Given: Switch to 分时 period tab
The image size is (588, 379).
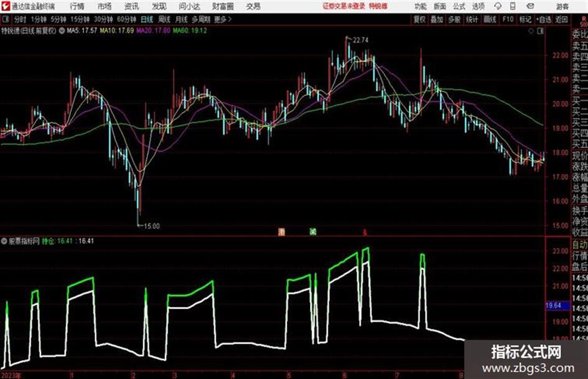Looking at the screenshot, I should coord(21,19).
